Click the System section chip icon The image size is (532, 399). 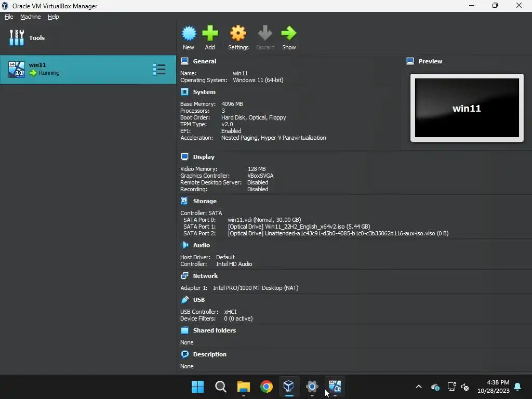(184, 92)
